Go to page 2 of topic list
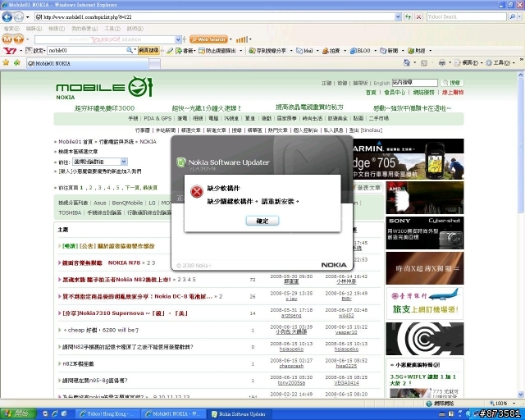 pos(90,188)
